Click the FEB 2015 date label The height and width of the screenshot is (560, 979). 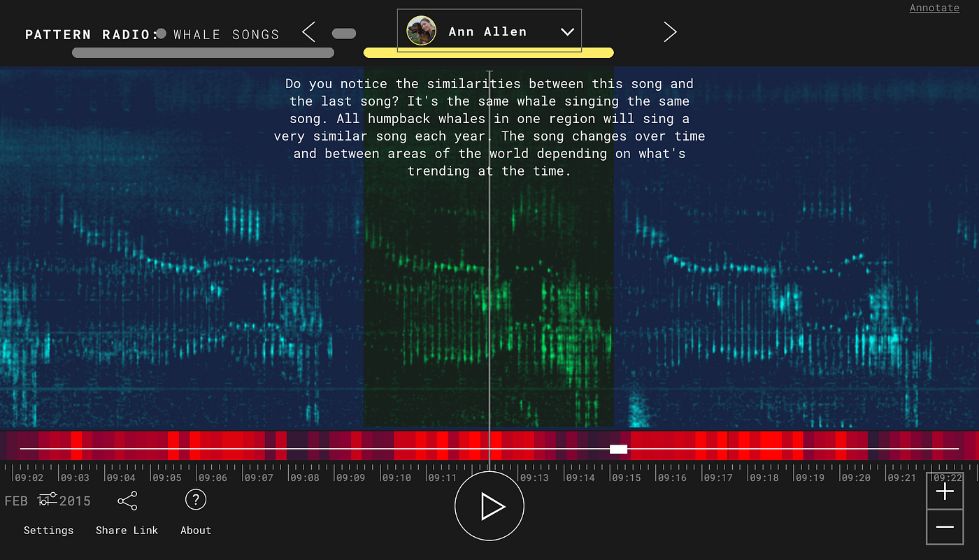click(x=48, y=501)
